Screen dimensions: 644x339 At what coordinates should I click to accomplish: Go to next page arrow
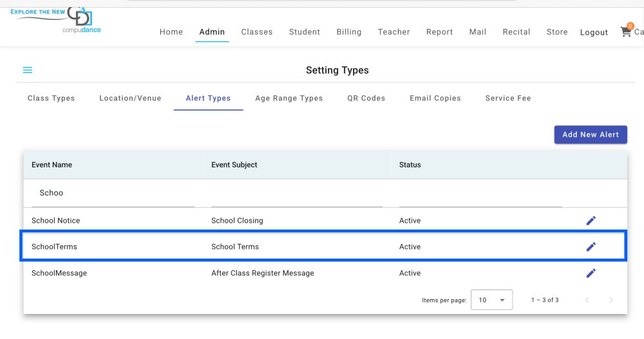[611, 300]
